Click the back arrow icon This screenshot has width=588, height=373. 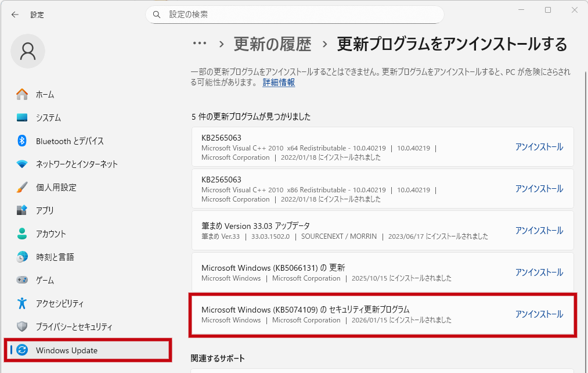point(15,15)
